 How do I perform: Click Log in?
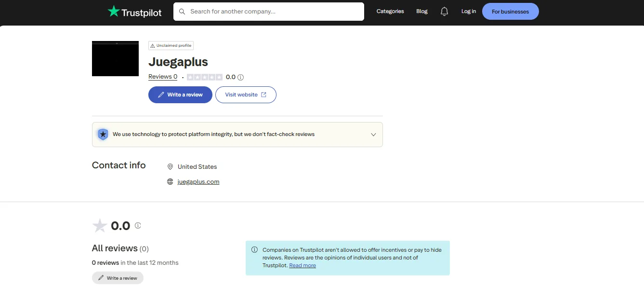(469, 11)
